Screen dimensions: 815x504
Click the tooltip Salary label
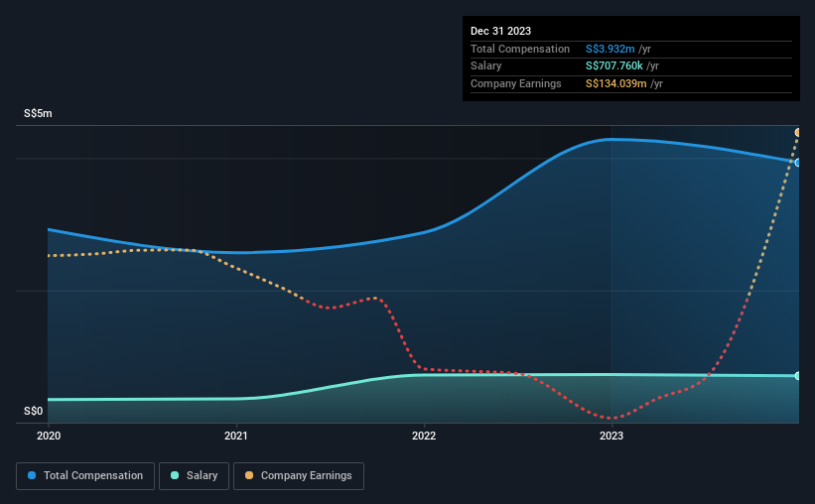pos(486,66)
